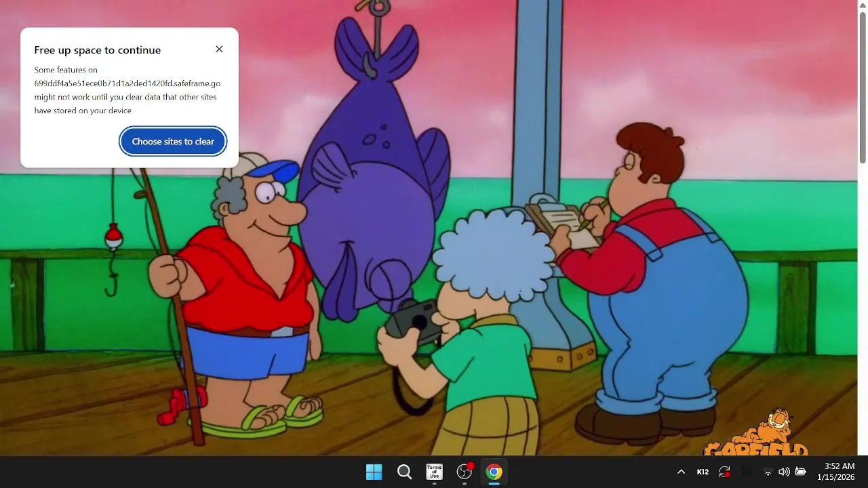868x488 pixels.
Task: Open the Windows Start menu
Action: [374, 472]
